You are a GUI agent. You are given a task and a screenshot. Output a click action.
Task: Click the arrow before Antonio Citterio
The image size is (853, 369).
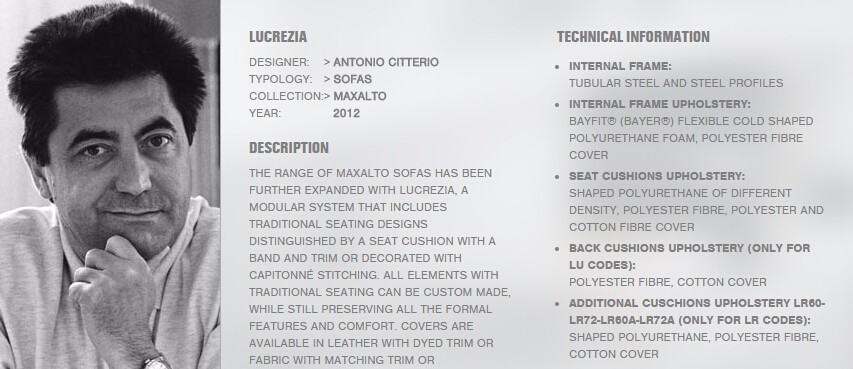tap(327, 62)
